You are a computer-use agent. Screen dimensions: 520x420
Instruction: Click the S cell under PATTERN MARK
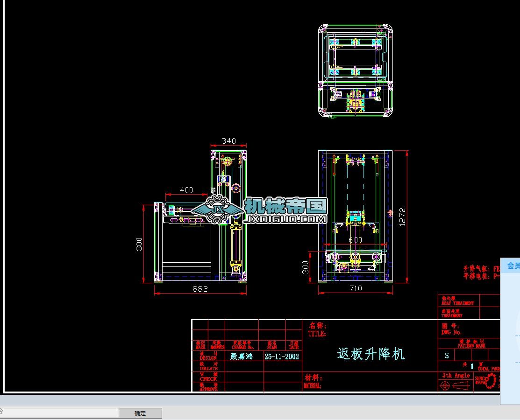(x=447, y=356)
